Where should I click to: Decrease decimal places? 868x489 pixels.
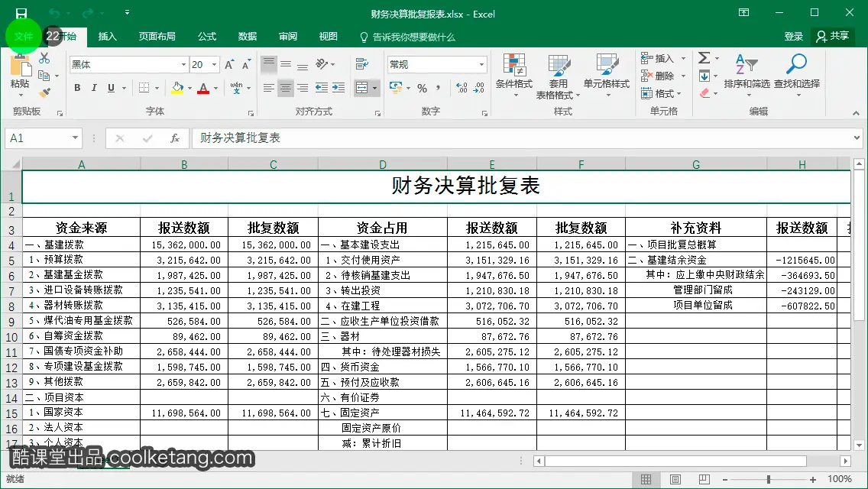pyautogui.click(x=479, y=88)
